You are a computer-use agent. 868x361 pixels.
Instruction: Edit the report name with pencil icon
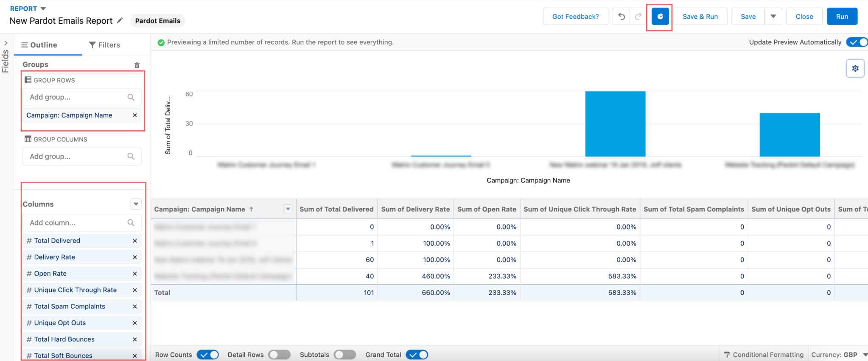click(120, 20)
